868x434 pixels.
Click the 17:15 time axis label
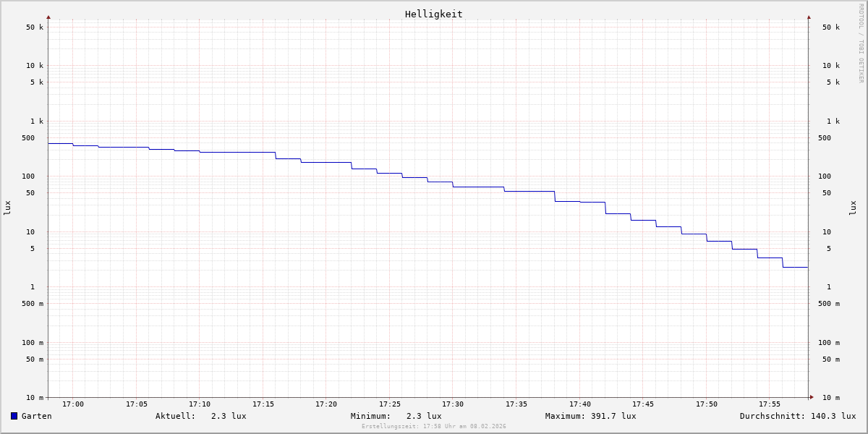(263, 404)
